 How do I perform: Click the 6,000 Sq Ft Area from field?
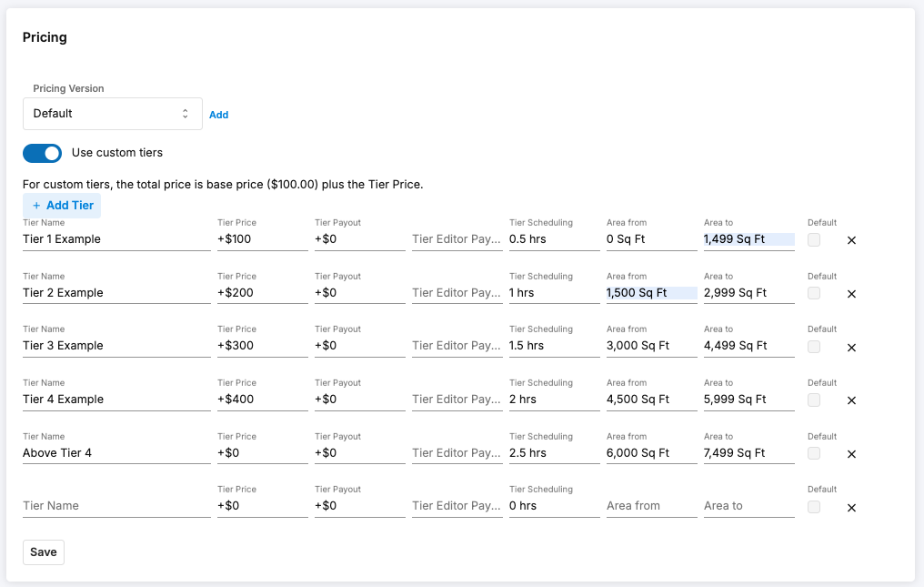coord(652,453)
